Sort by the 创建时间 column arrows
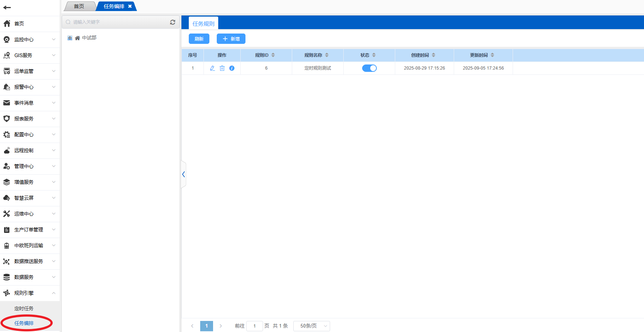The width and height of the screenshot is (644, 332). click(x=434, y=55)
